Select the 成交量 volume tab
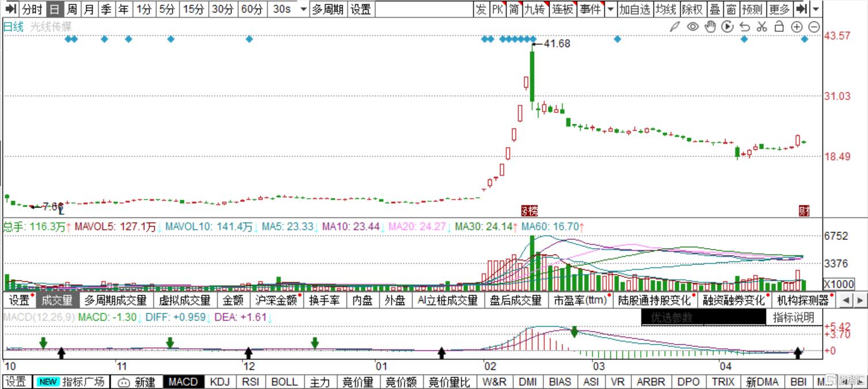The image size is (868, 389). click(x=57, y=300)
